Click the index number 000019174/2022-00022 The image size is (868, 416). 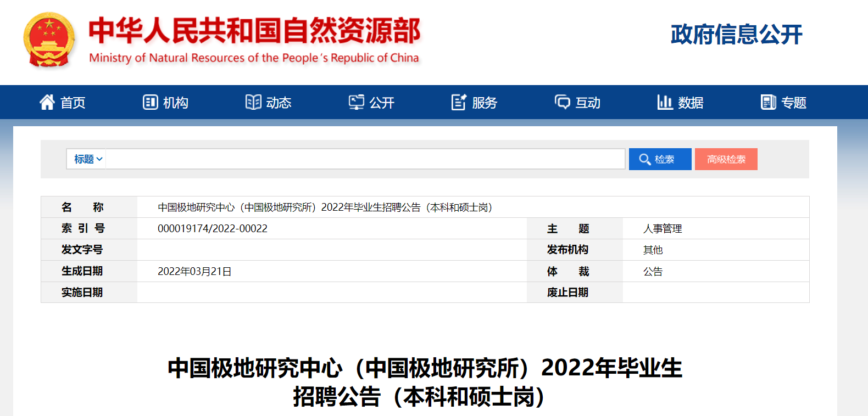pyautogui.click(x=213, y=228)
